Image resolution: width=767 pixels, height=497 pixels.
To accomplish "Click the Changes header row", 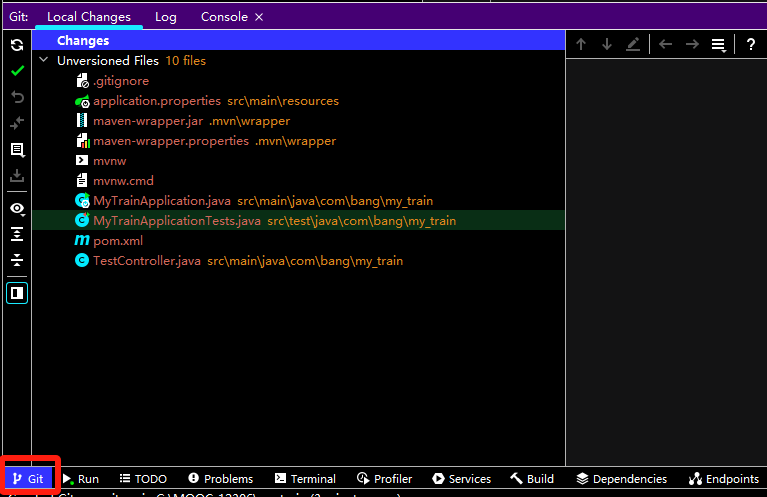I will pos(298,40).
